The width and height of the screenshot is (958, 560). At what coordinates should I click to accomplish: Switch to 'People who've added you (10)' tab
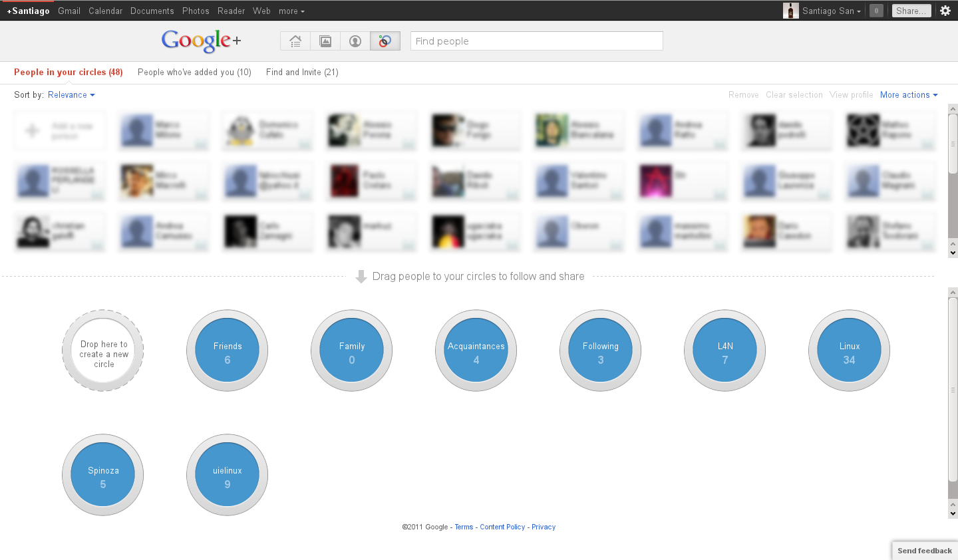point(194,72)
